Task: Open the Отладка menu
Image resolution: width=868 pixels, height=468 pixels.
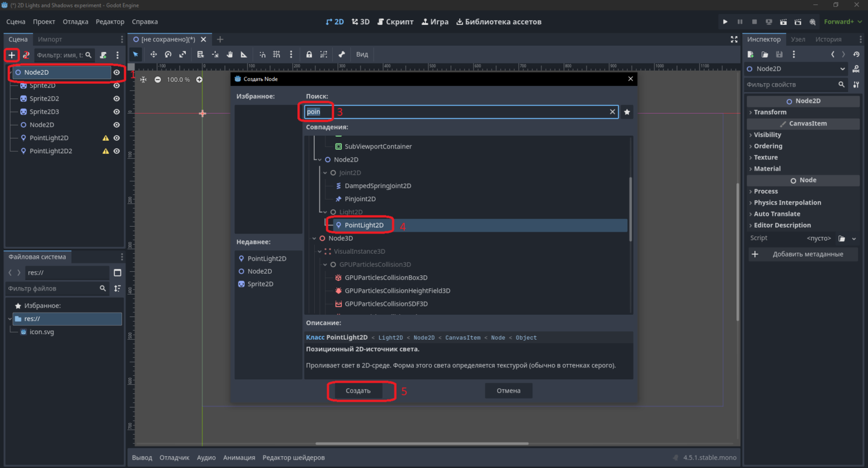Action: pos(75,21)
